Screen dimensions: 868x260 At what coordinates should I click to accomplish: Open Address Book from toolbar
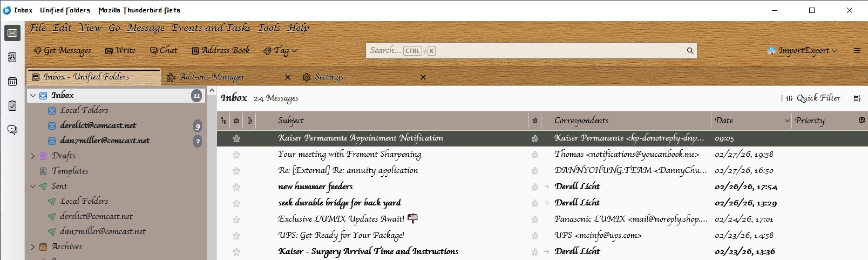click(221, 50)
